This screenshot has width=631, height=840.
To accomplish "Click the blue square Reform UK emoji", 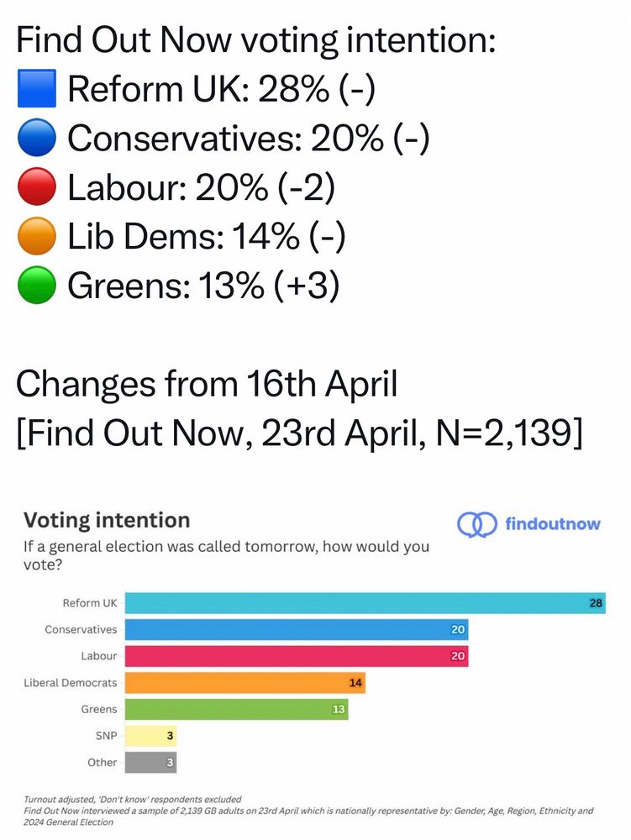I will click(x=37, y=88).
